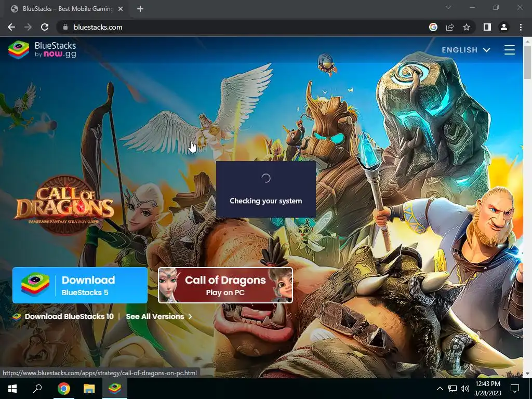
Task: View site info via the padlock icon
Action: [65, 27]
